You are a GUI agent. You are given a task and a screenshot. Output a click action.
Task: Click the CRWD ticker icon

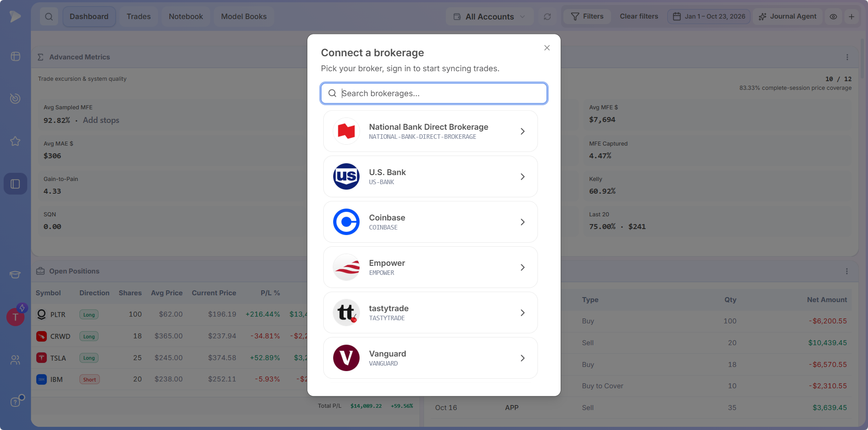(41, 336)
